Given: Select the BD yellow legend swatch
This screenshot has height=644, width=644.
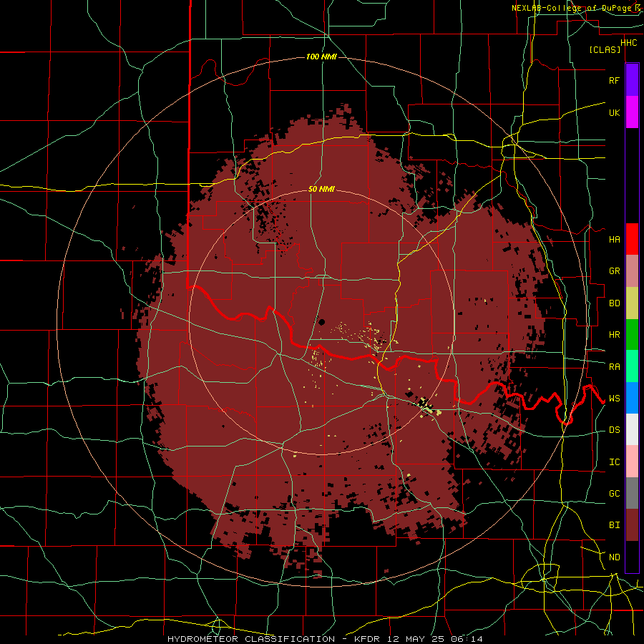Looking at the screenshot, I should [x=632, y=303].
